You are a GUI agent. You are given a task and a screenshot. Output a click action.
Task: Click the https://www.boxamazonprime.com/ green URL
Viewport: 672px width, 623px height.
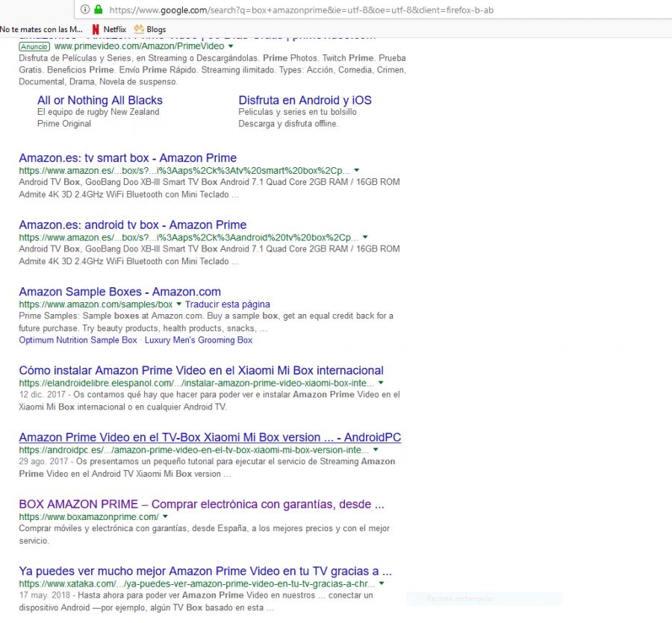click(89, 517)
